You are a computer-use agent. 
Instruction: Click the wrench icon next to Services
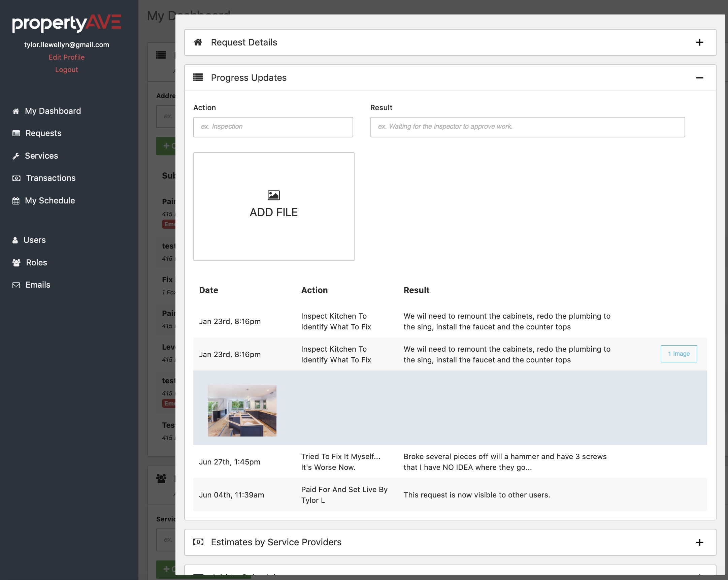[16, 156]
